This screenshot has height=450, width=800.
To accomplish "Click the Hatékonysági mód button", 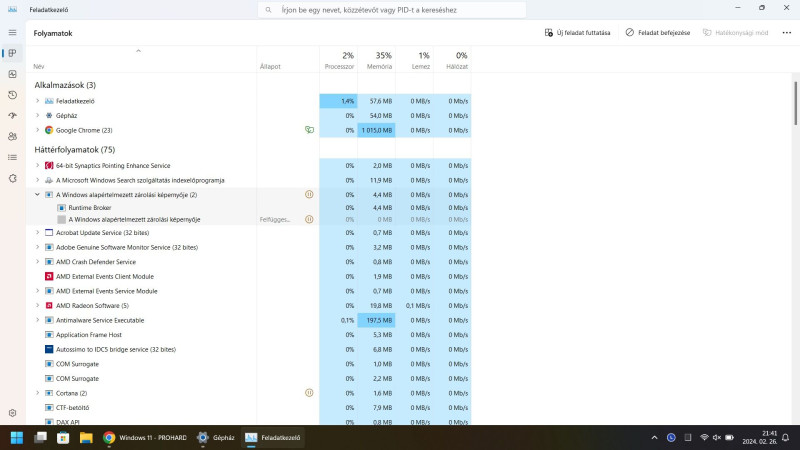I will (x=735, y=33).
